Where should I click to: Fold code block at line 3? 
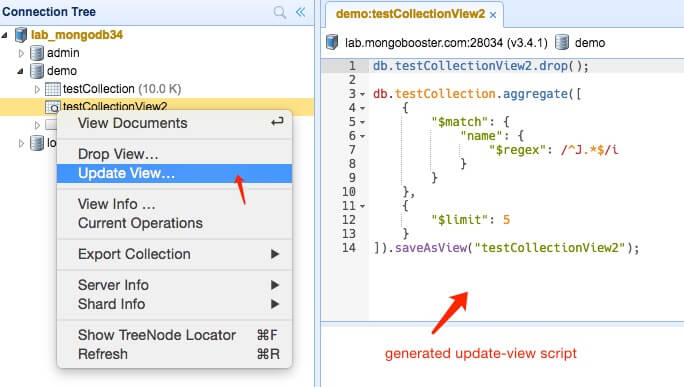[363, 94]
